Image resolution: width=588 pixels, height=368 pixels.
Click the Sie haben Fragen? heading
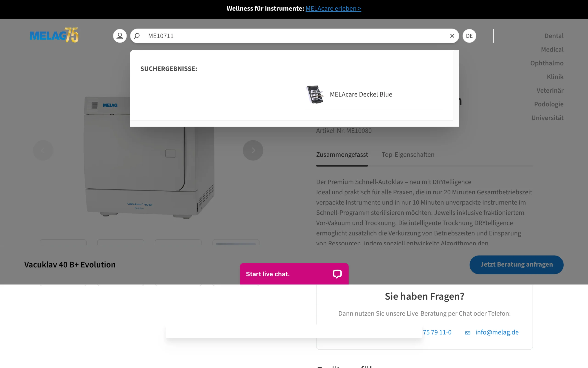tap(424, 296)
